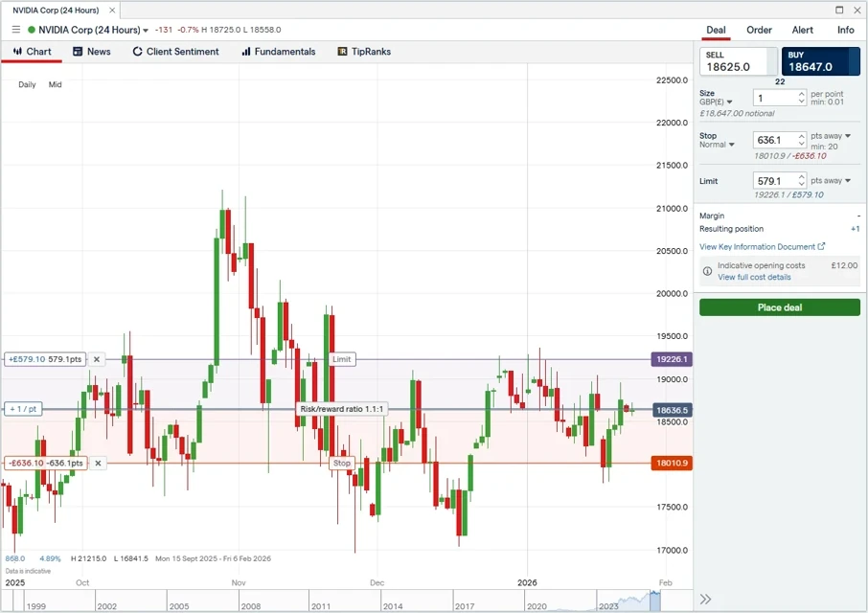Click the navigator handle on the historical timeline
Image resolution: width=868 pixels, height=613 pixels.
coord(655,601)
